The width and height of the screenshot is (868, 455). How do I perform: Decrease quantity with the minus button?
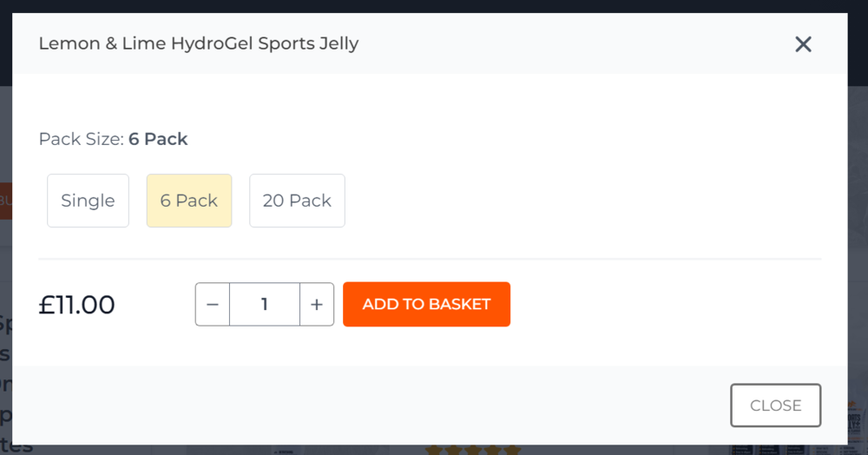(x=213, y=304)
